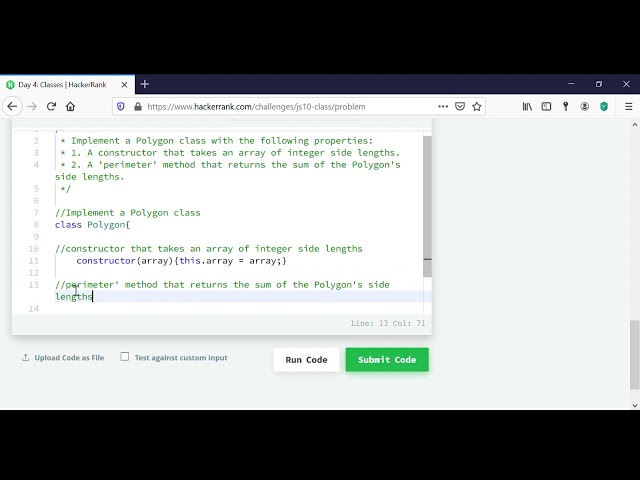
Task: Click the constructor(array) code line
Action: pyautogui.click(x=181, y=261)
